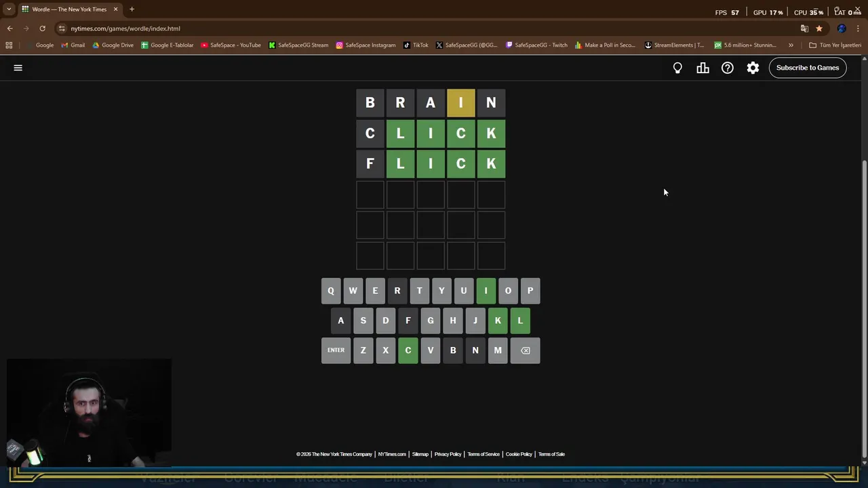Tap the G key on keyboard
The width and height of the screenshot is (868, 488).
[x=430, y=321]
